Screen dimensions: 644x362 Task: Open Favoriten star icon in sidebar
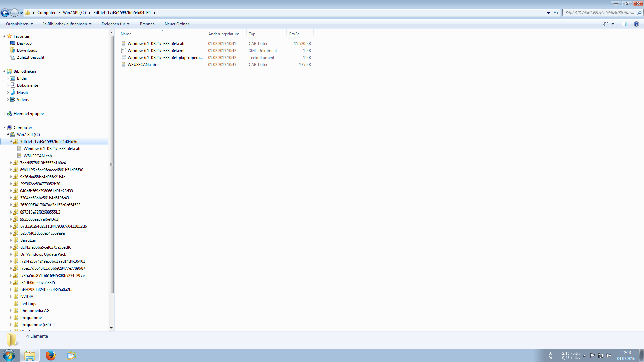point(9,36)
